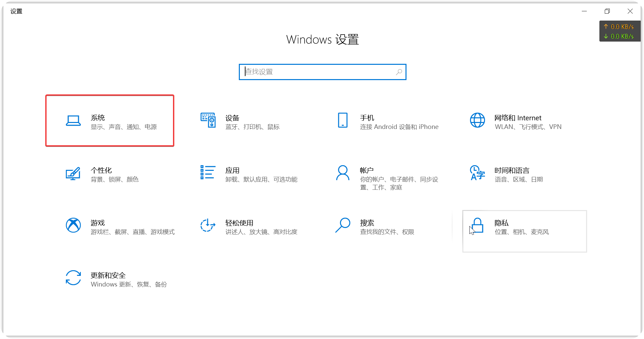Select the 时间和语言 clock-letter icon
The image size is (644, 339).
coord(477,173)
